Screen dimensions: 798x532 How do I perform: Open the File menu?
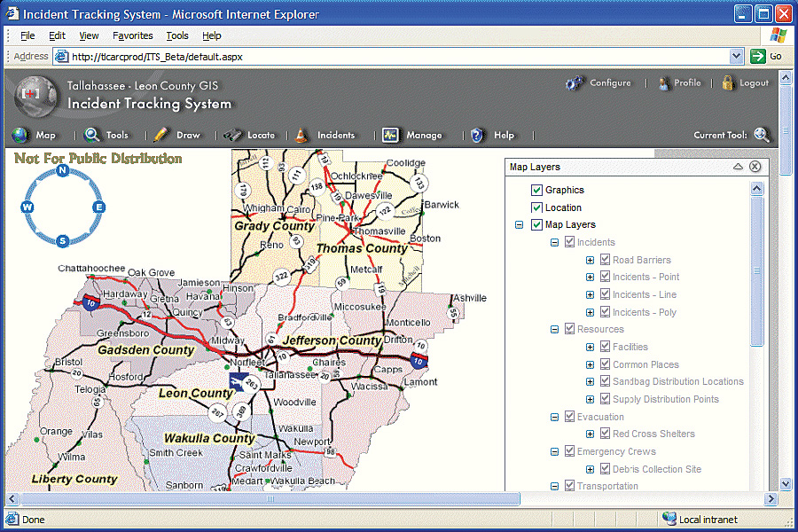click(27, 35)
